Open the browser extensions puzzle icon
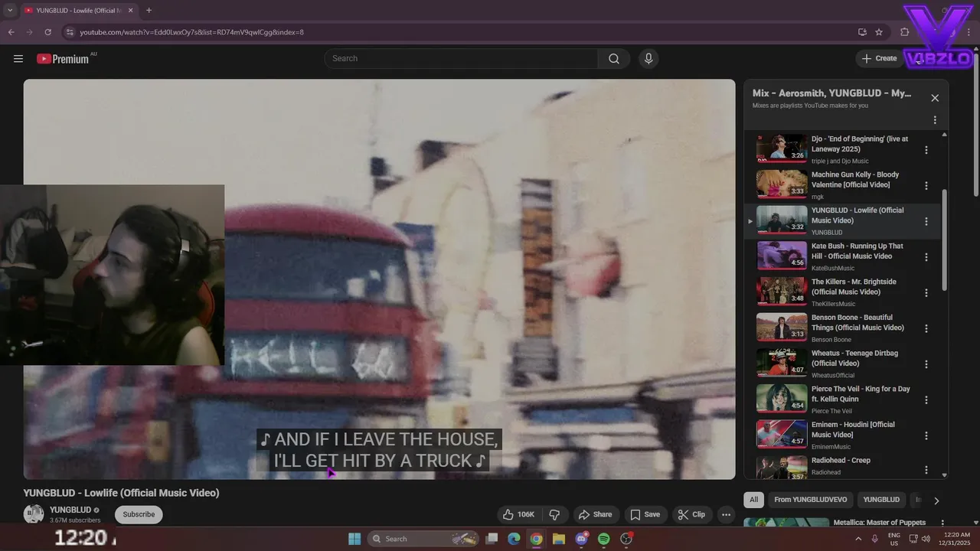This screenshot has height=551, width=980. pyautogui.click(x=905, y=32)
